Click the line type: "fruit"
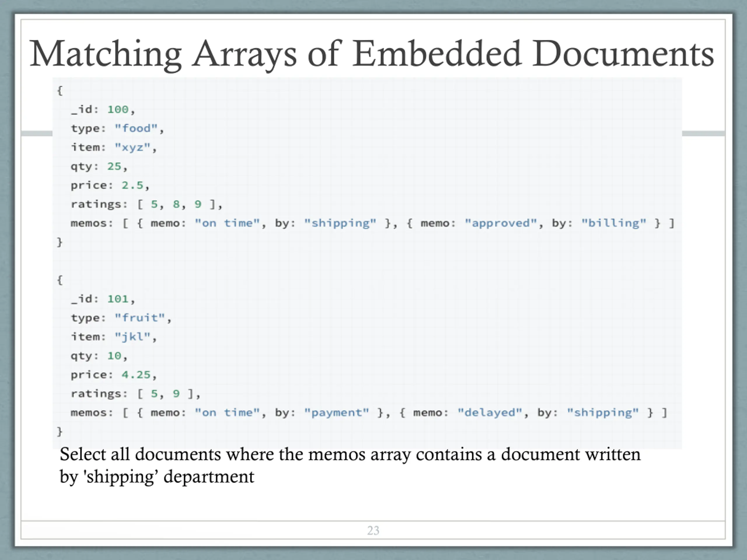Image resolution: width=747 pixels, height=560 pixels. tap(121, 318)
